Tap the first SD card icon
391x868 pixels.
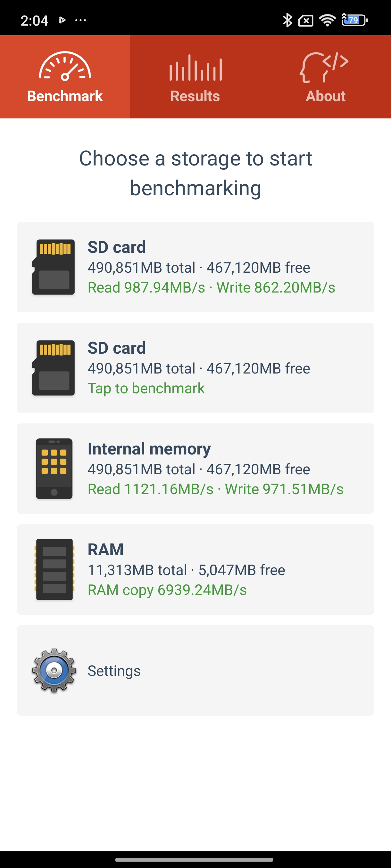click(x=53, y=267)
